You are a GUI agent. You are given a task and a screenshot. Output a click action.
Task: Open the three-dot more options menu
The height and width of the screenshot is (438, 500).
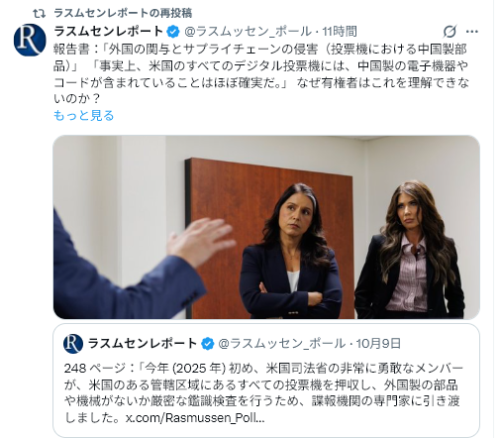[x=472, y=32]
